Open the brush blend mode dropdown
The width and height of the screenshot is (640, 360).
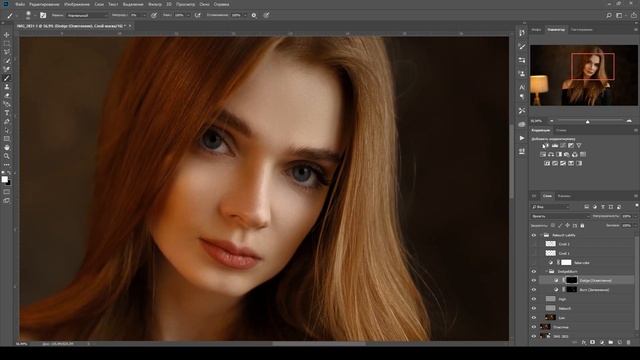coord(87,15)
